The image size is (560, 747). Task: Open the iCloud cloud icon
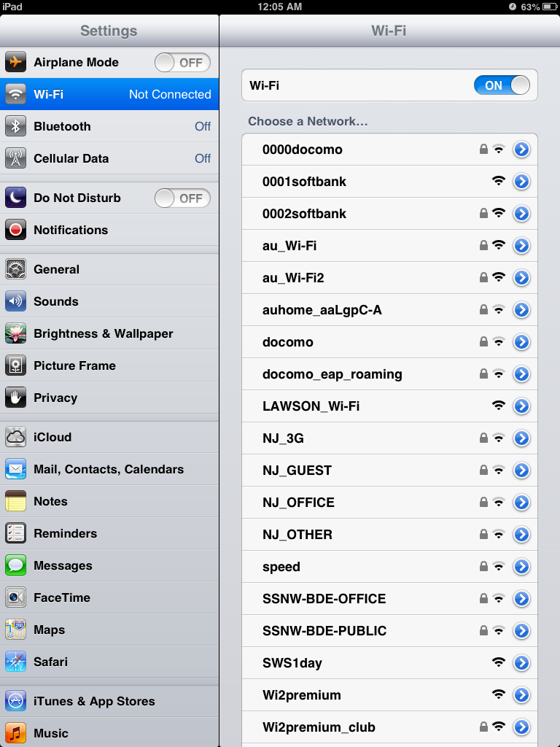(x=16, y=437)
